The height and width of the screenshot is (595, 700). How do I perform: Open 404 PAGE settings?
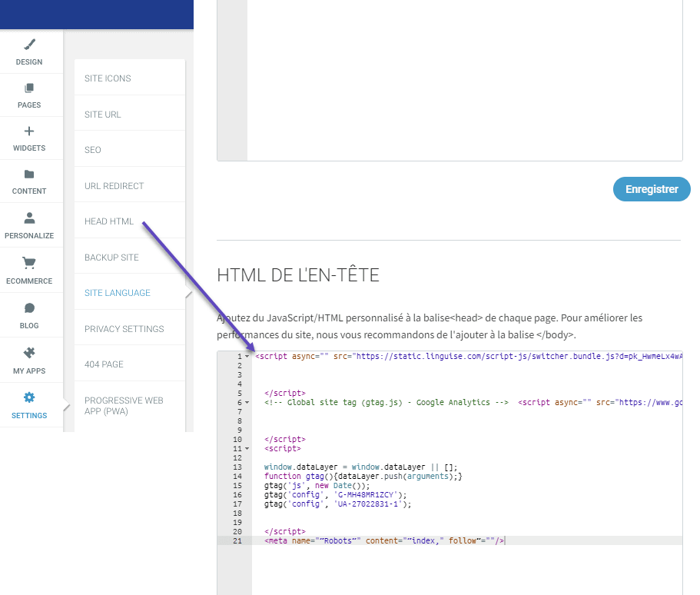tap(130, 364)
